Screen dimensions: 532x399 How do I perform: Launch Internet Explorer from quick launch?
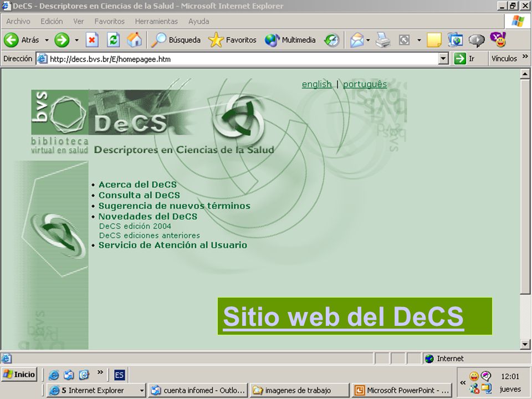[54, 375]
